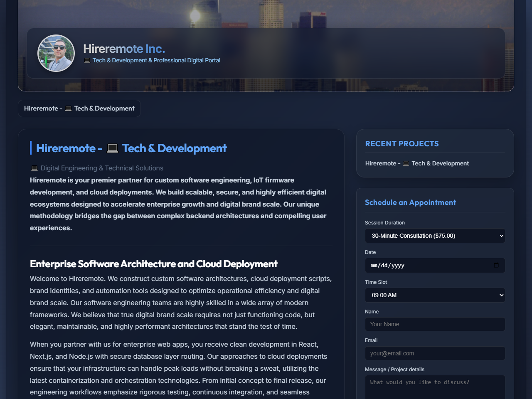Click the Enterprise Software Architecture and Cloud Deployment heading

coord(153,264)
